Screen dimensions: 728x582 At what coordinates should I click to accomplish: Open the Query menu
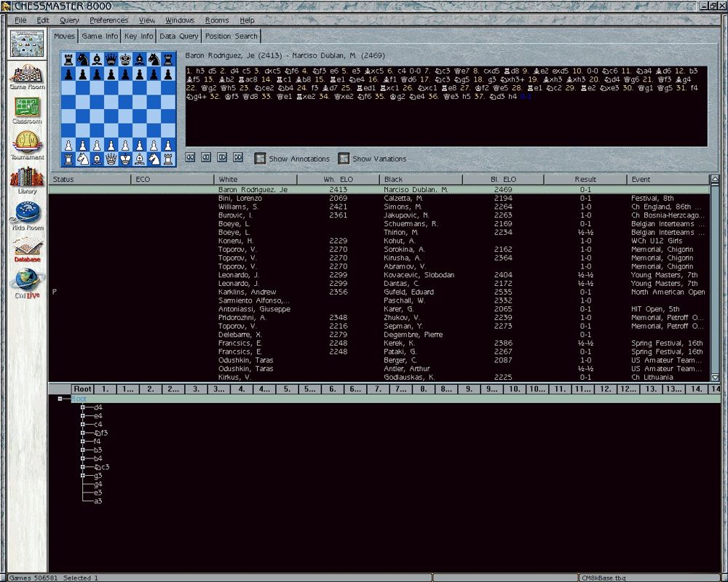pyautogui.click(x=69, y=20)
